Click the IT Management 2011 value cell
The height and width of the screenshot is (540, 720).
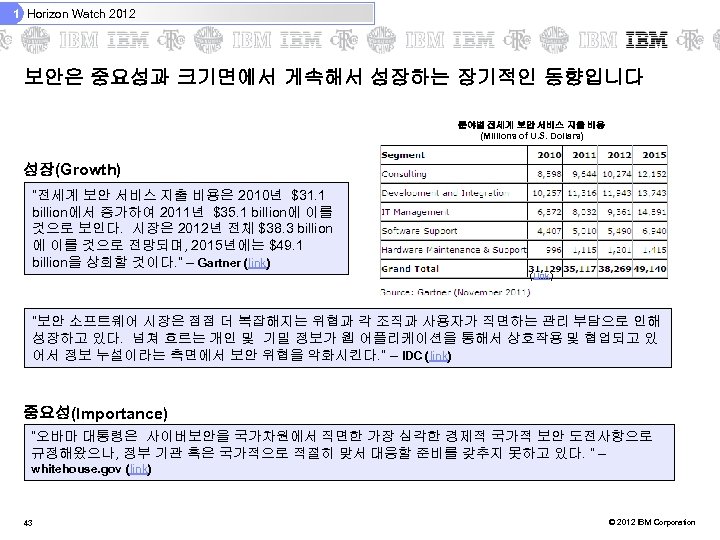(580, 212)
